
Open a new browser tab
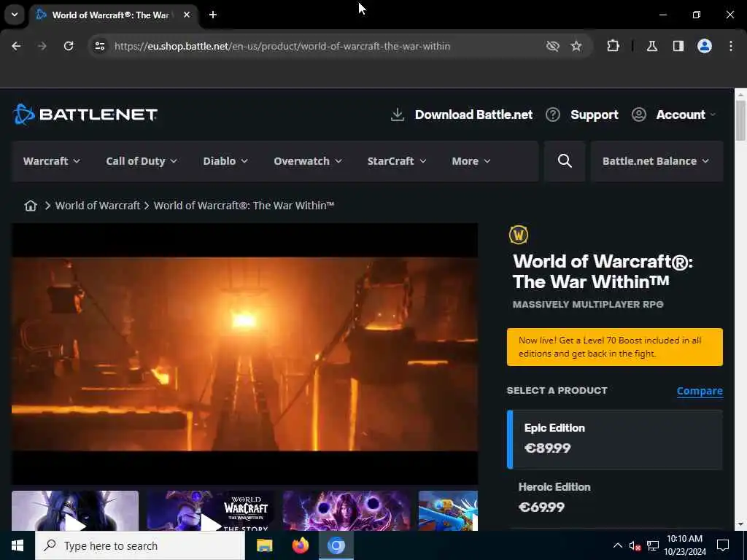pos(213,15)
